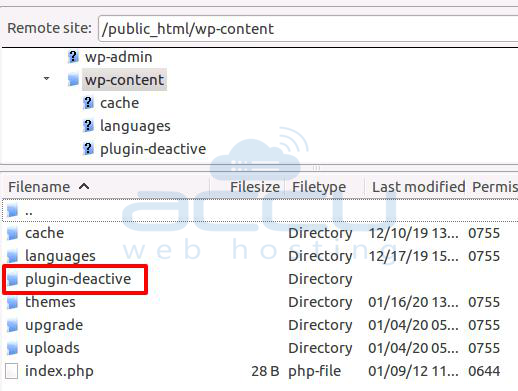
Task: Select index.php in the file list
Action: pos(59,371)
